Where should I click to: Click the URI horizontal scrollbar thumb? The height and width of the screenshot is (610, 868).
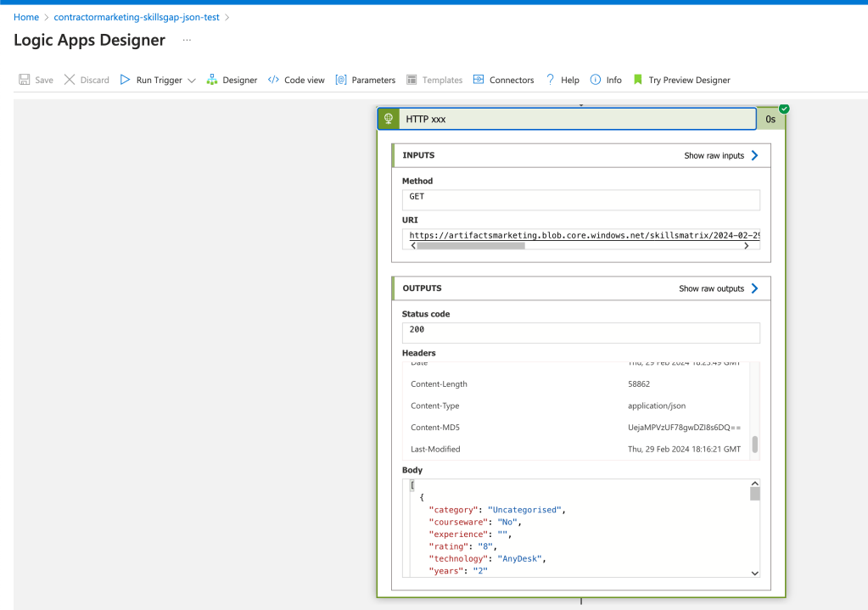[471, 246]
